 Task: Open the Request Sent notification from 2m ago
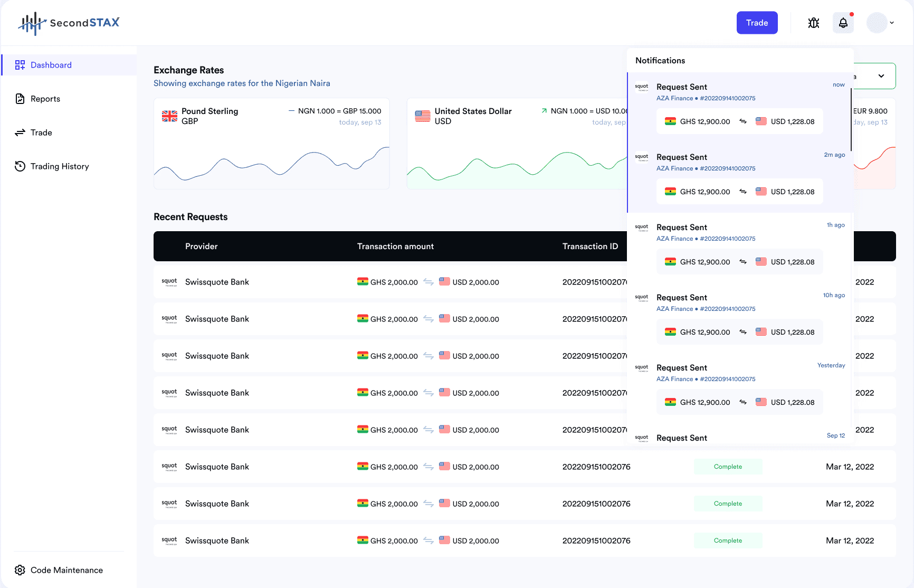tap(740, 178)
